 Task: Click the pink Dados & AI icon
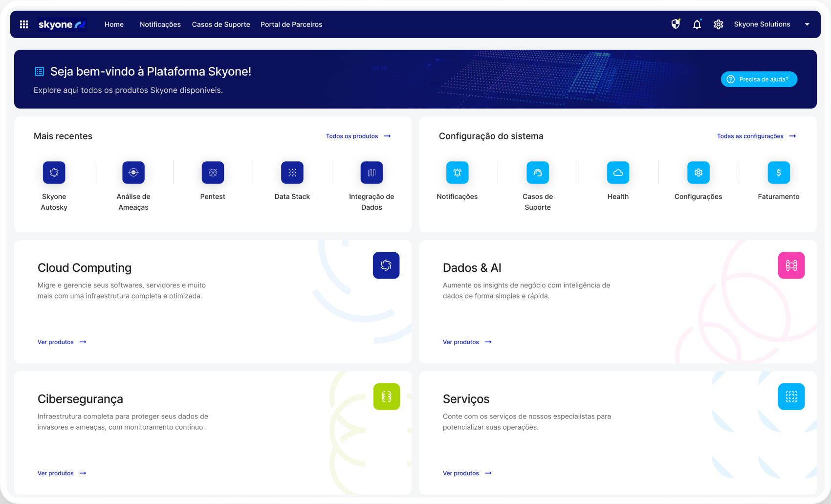[x=791, y=265]
